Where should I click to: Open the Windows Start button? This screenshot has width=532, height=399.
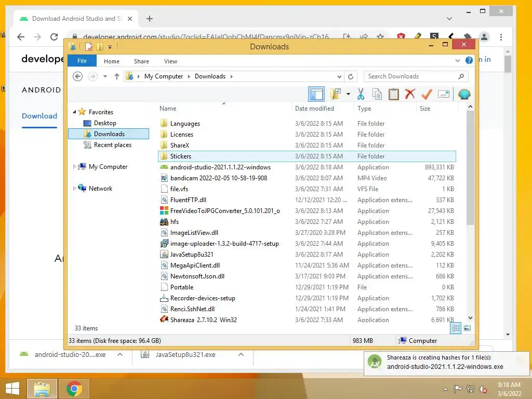tap(12, 389)
